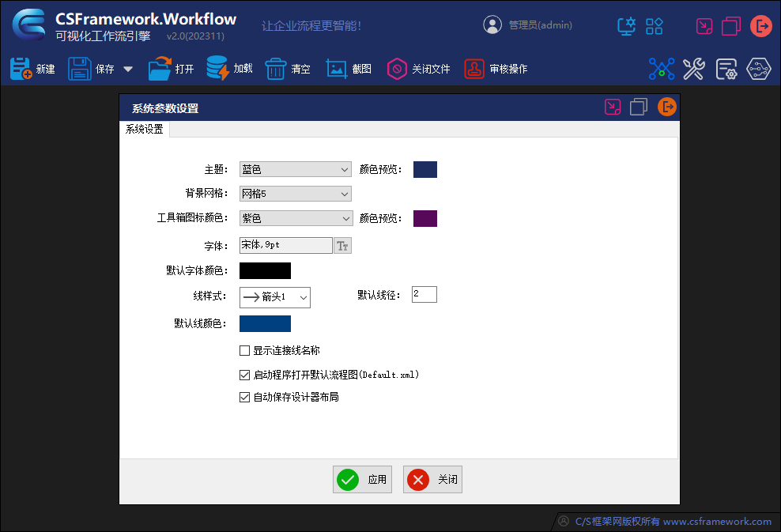The image size is (781, 532).
Task: Click the 应用 apply button
Action: 362,479
